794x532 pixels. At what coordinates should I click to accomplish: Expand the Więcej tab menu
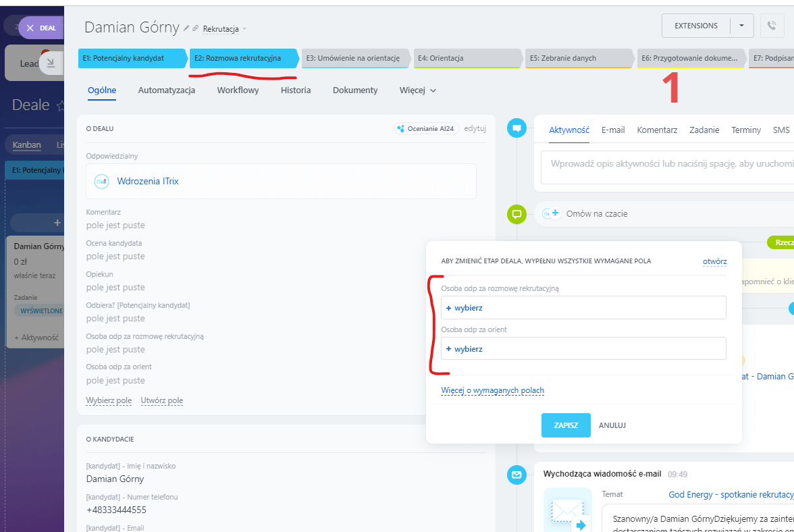(x=417, y=90)
